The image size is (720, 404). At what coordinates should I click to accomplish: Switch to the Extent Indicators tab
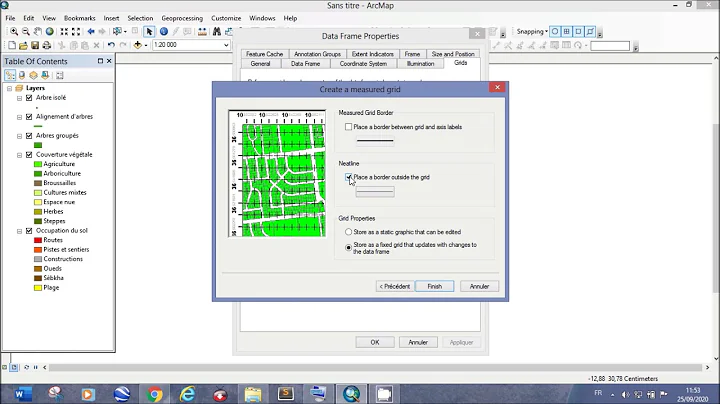point(372,54)
